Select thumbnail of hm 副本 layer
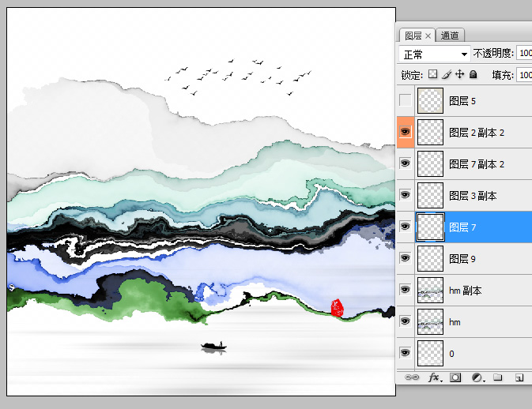Viewport: 532px width, 409px height. coord(430,290)
